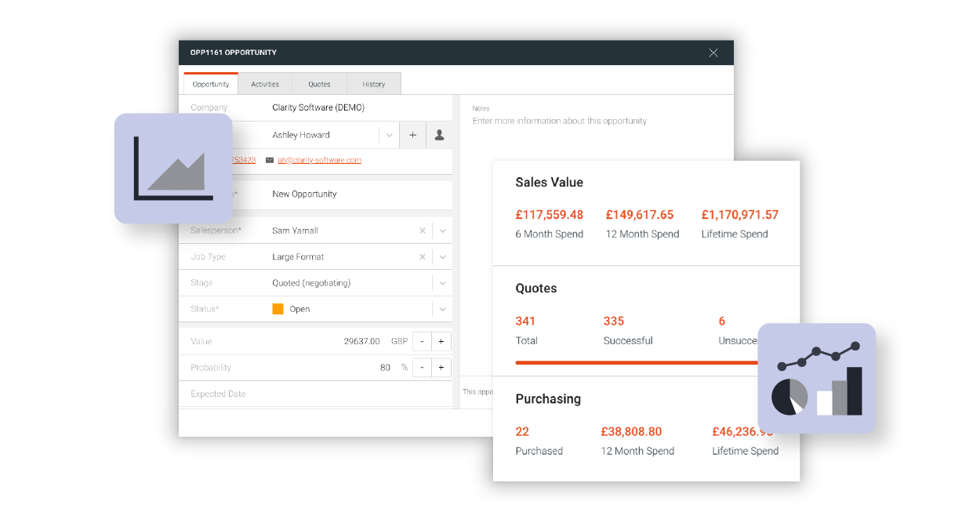Expand the Salesperson dropdown
The height and width of the screenshot is (523, 980).
pyautogui.click(x=442, y=231)
